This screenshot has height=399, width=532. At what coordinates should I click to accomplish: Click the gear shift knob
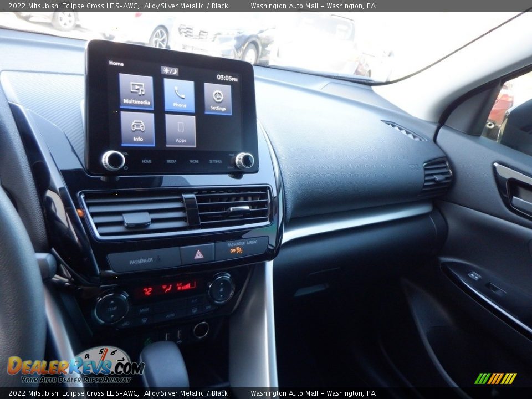(164, 365)
